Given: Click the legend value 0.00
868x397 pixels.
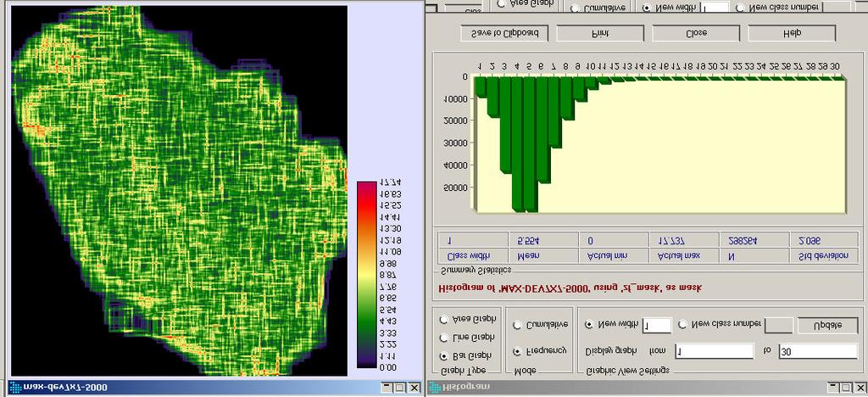Looking at the screenshot, I should click(388, 367).
